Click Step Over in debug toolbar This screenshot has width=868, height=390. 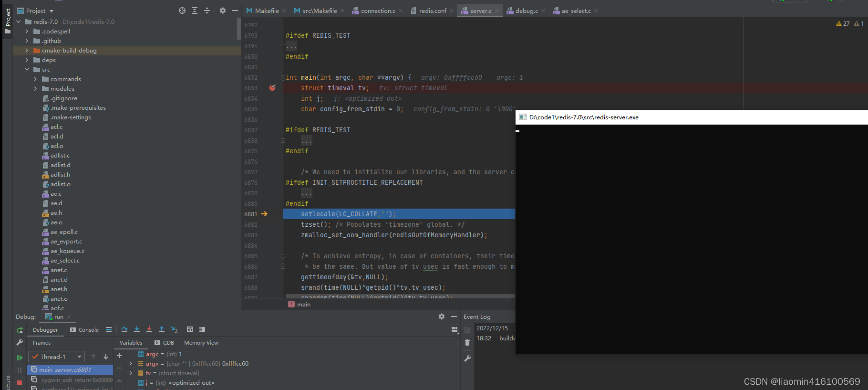click(124, 329)
